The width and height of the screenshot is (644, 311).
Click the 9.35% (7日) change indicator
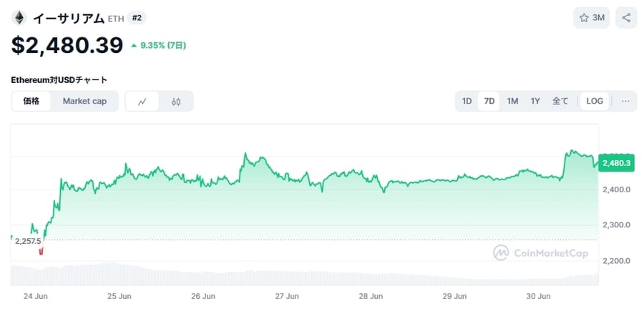[x=159, y=46]
